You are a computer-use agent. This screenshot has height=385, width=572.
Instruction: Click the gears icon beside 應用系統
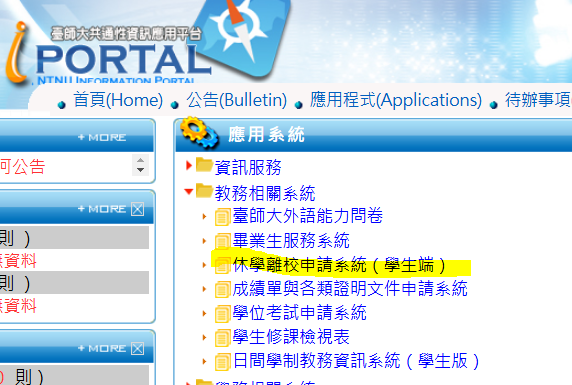(199, 132)
